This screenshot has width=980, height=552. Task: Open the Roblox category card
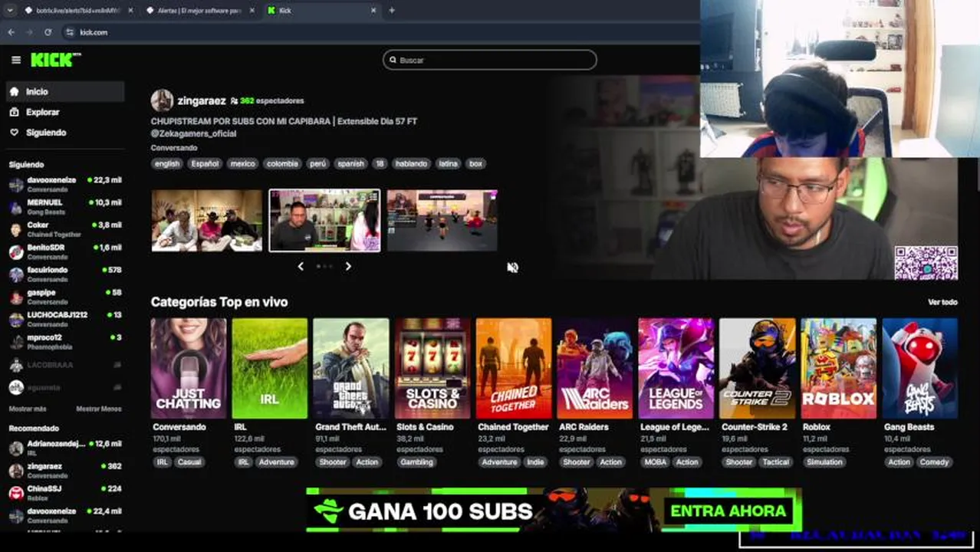click(x=839, y=368)
